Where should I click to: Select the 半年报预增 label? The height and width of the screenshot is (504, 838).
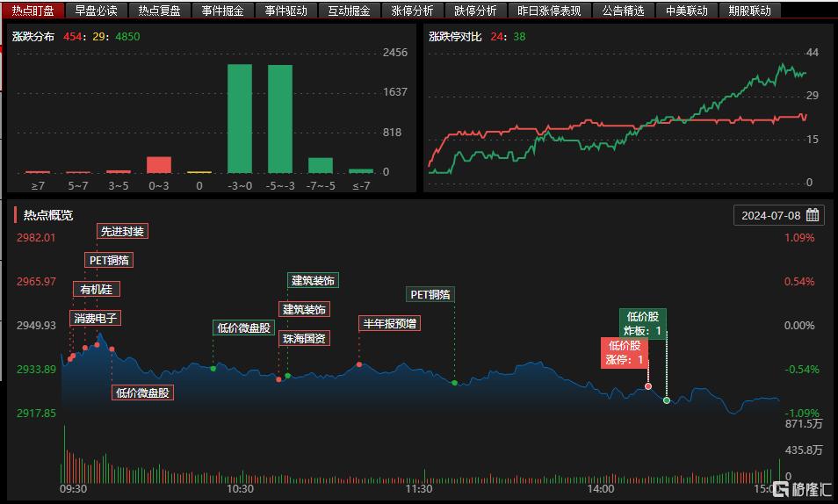click(x=390, y=323)
